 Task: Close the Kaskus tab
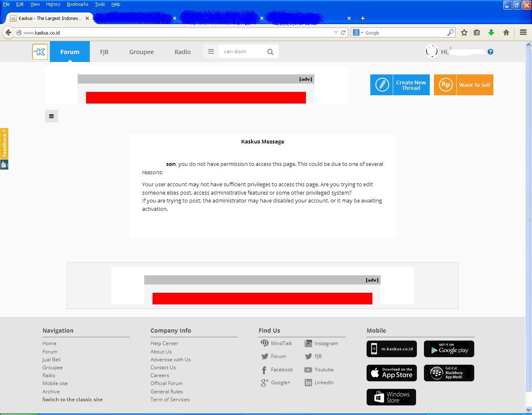[87, 18]
